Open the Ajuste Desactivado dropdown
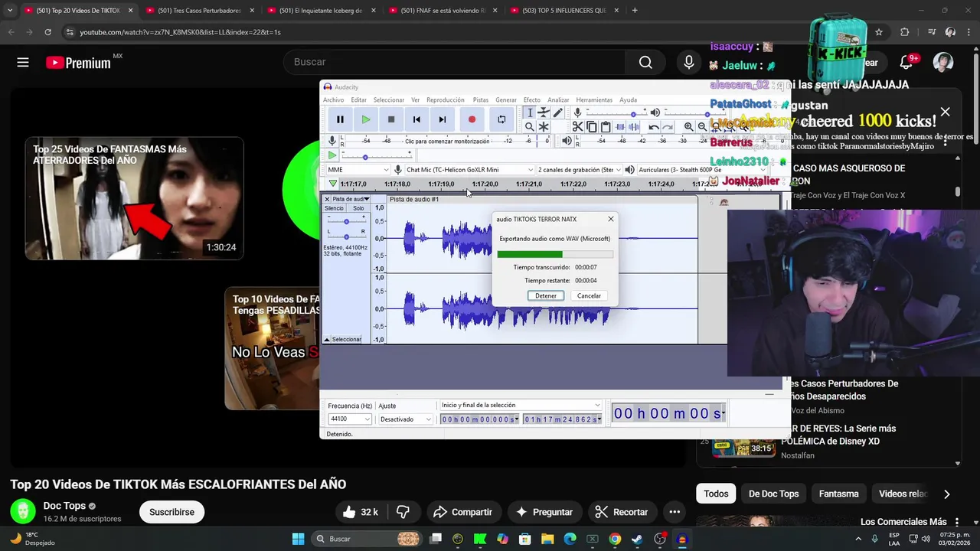 [406, 419]
